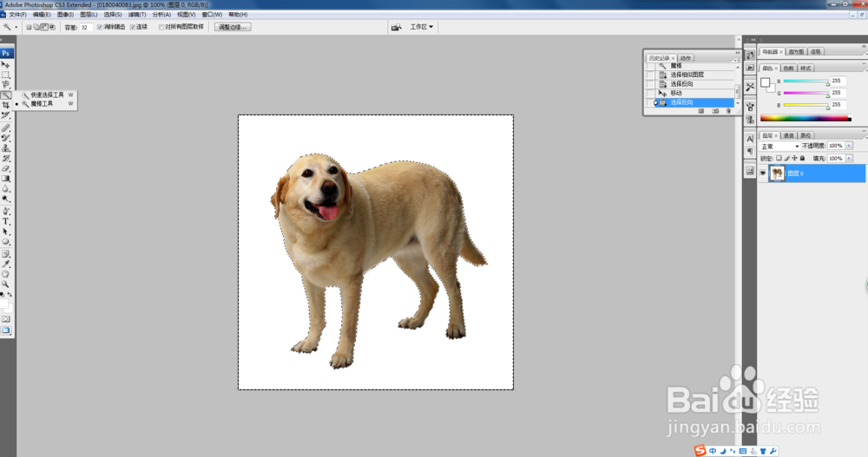868x457 pixels.
Task: Pick the Crop tool in the toolbox
Action: [6, 105]
